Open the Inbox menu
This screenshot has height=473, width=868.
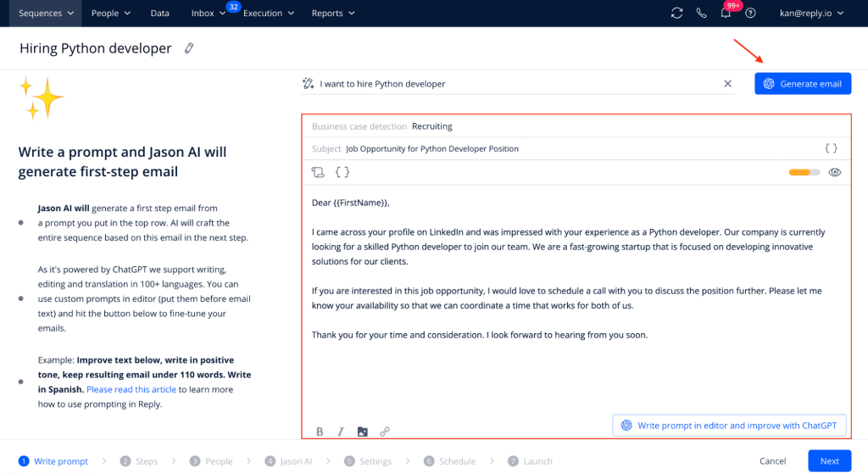209,13
